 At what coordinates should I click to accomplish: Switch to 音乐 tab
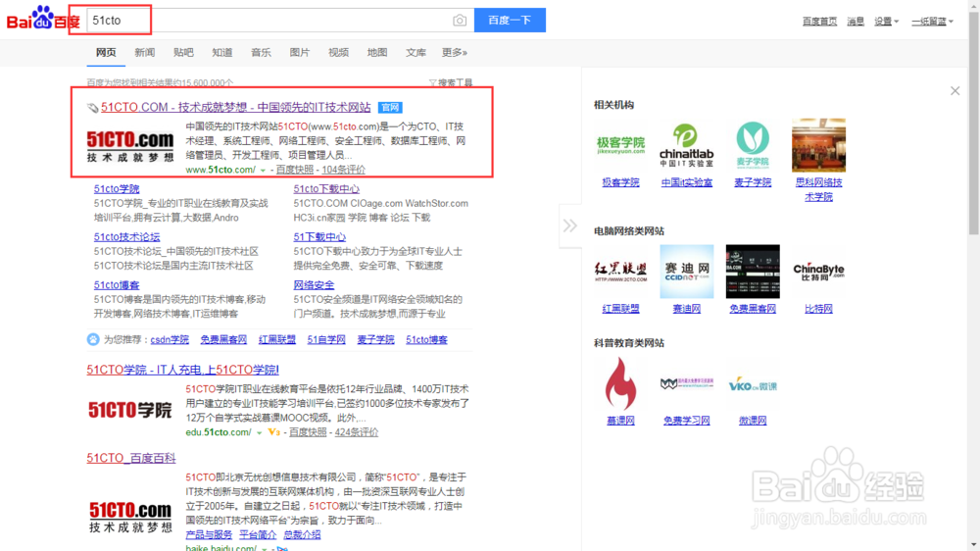pyautogui.click(x=261, y=53)
